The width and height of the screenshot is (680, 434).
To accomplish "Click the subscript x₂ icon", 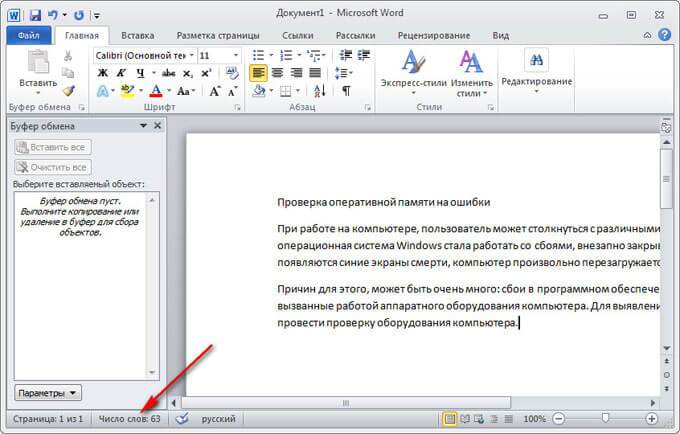I will 188,73.
